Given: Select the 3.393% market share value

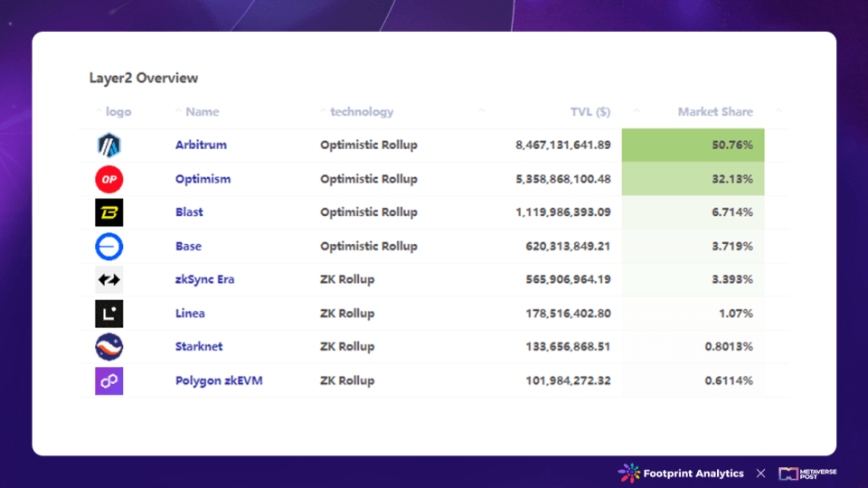Looking at the screenshot, I should (731, 279).
